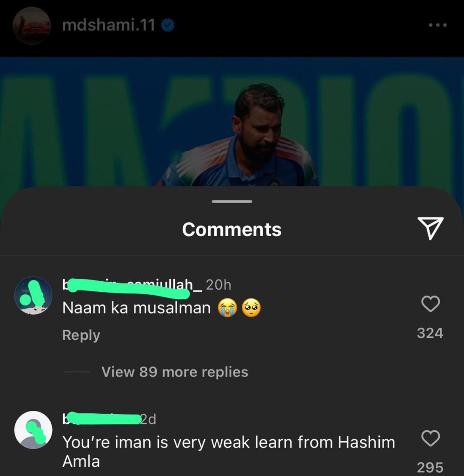The width and height of the screenshot is (464, 476).
Task: Like the Hashim Amla comment
Action: 431,438
